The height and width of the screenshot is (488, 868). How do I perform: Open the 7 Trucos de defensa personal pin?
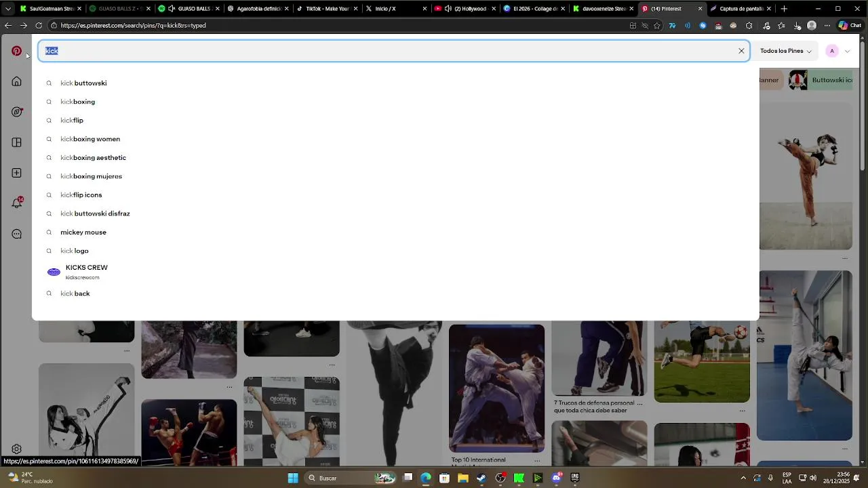(x=599, y=358)
